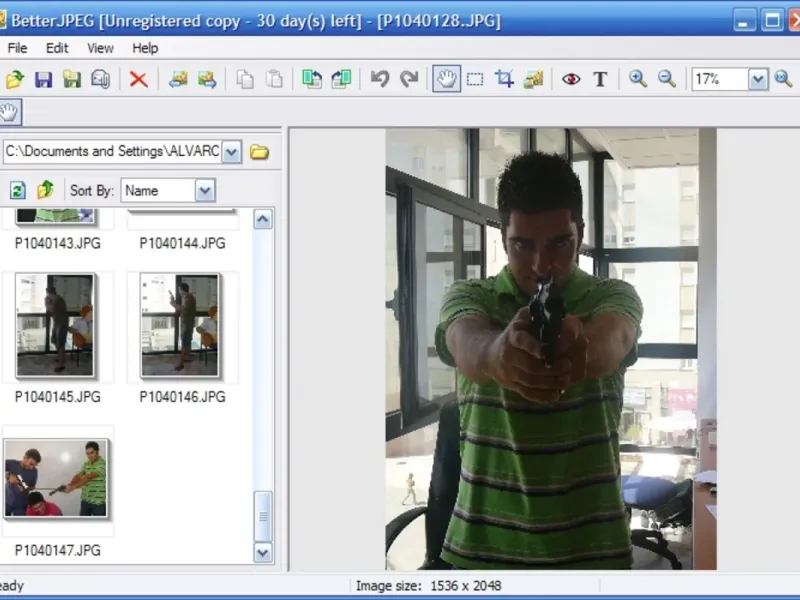The image size is (800, 600).
Task: Click the Redo arrow icon
Action: [409, 79]
